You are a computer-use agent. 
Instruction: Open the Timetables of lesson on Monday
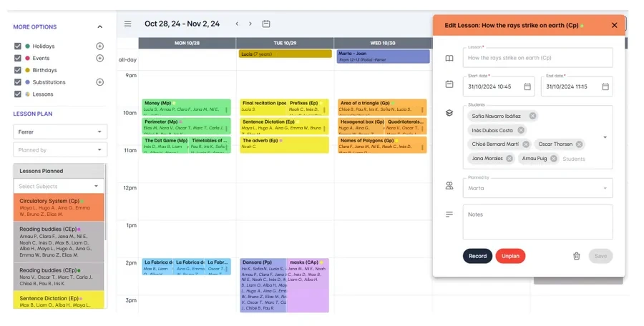click(210, 145)
